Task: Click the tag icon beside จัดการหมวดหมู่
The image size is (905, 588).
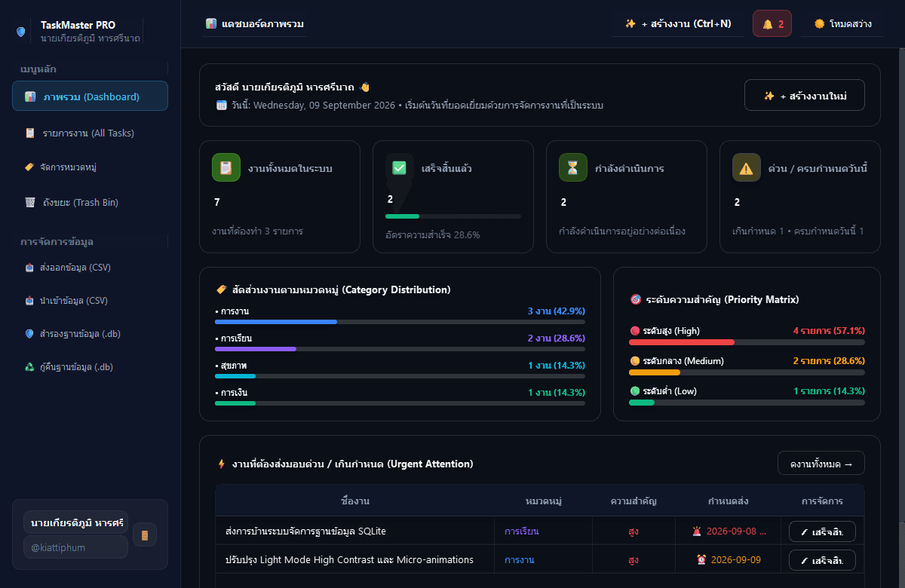Action: (x=29, y=167)
